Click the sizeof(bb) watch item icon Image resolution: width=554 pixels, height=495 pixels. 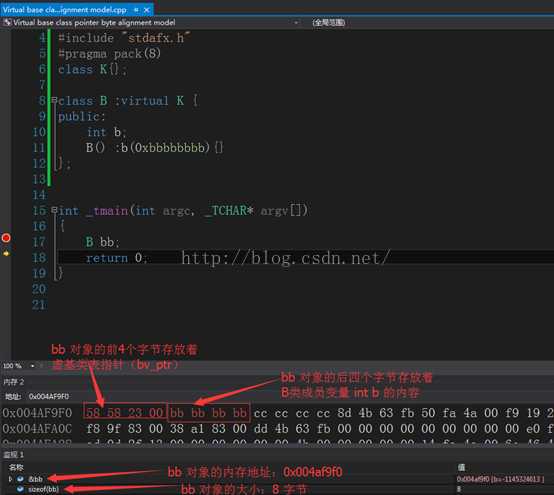click(20, 489)
